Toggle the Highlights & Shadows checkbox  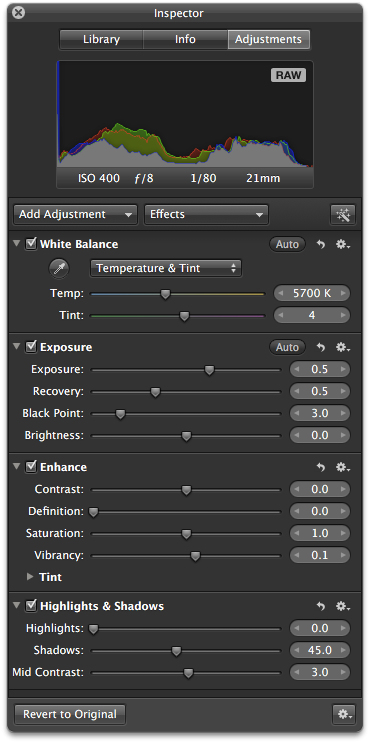31,606
